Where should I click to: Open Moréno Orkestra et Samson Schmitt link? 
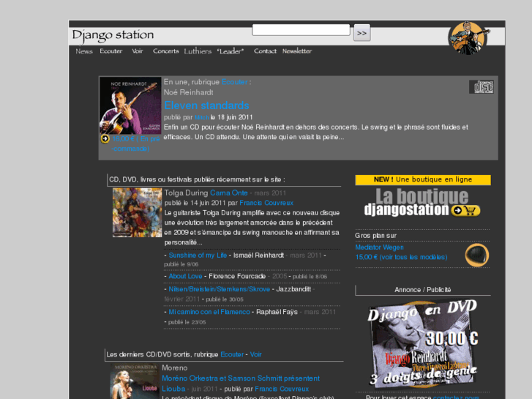pos(241,384)
